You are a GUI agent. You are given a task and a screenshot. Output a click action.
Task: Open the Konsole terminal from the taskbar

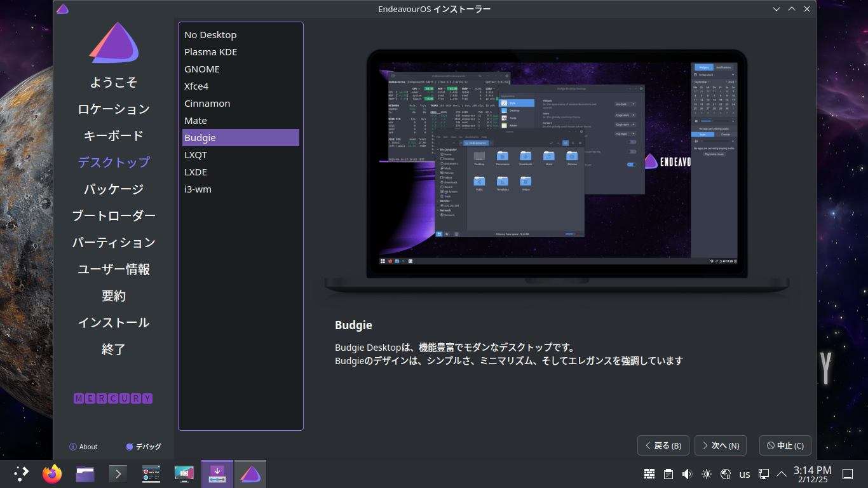[x=118, y=473]
